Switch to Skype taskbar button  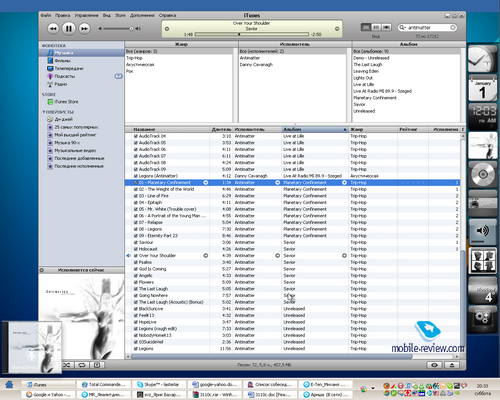pos(159,385)
